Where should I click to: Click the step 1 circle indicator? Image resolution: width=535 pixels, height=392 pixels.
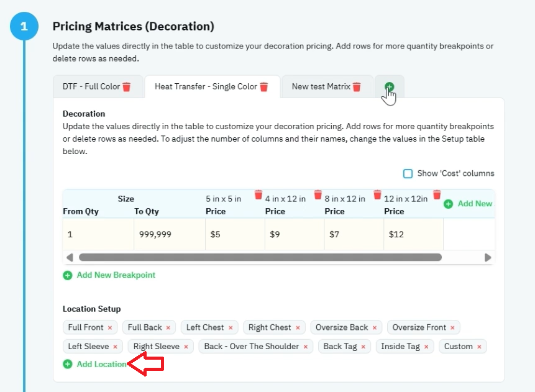pyautogui.click(x=24, y=26)
